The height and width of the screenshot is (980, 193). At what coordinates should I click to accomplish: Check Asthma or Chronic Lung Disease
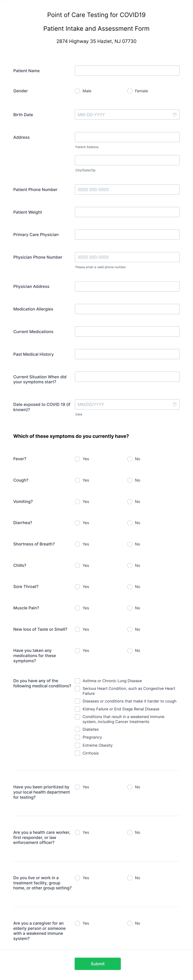click(x=78, y=681)
